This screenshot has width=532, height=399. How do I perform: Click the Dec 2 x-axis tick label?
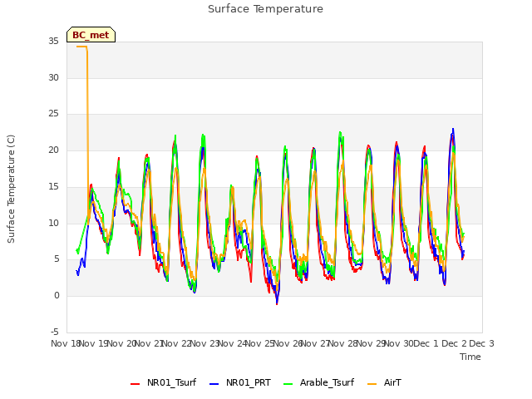point(454,343)
